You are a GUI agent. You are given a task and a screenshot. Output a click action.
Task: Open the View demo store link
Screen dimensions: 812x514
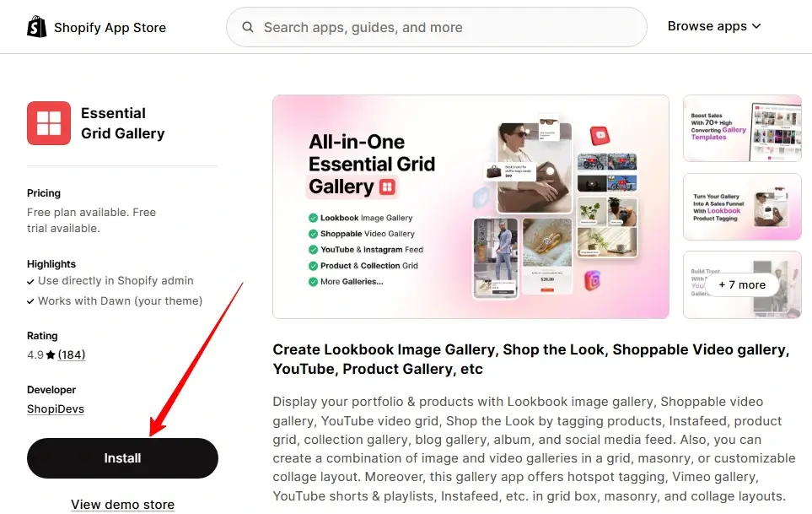(x=122, y=504)
